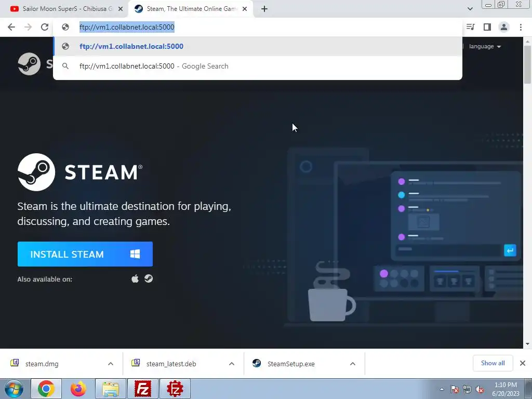Image resolution: width=532 pixels, height=399 pixels.
Task: Open the language dropdown on the Steam page
Action: (485, 46)
